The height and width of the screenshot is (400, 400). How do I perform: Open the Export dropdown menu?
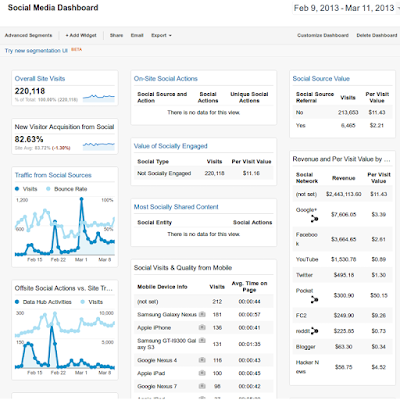tap(161, 35)
